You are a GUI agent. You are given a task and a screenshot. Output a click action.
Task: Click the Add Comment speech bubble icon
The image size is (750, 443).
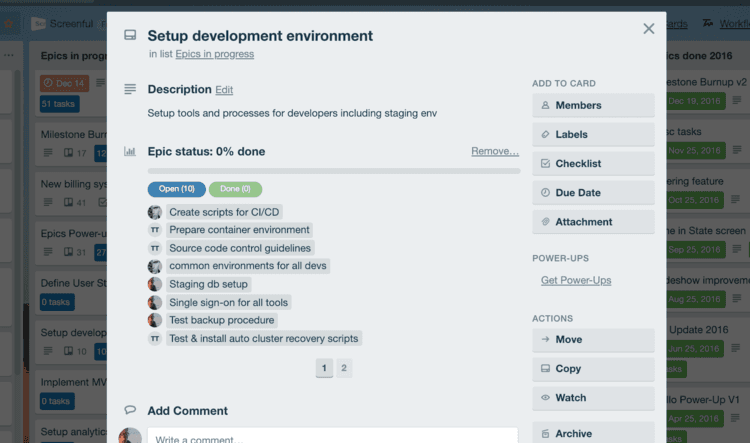coord(130,410)
